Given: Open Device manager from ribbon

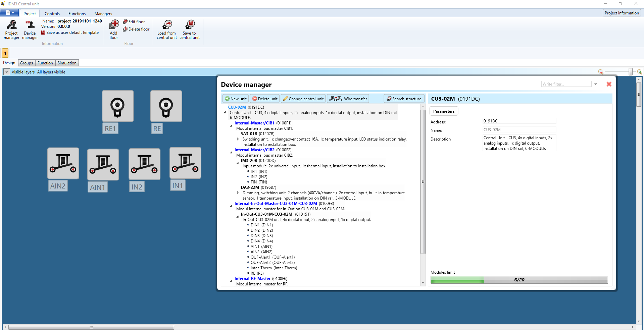Looking at the screenshot, I should click(x=30, y=30).
